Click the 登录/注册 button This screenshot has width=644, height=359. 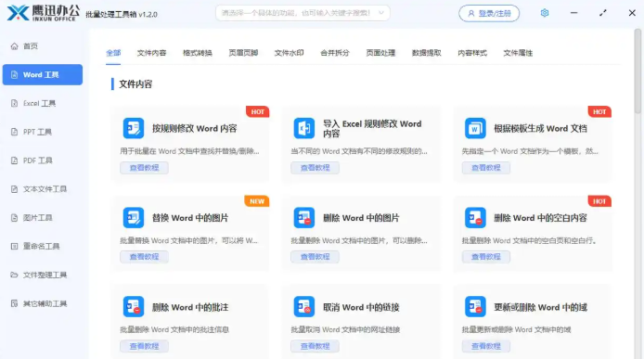489,14
